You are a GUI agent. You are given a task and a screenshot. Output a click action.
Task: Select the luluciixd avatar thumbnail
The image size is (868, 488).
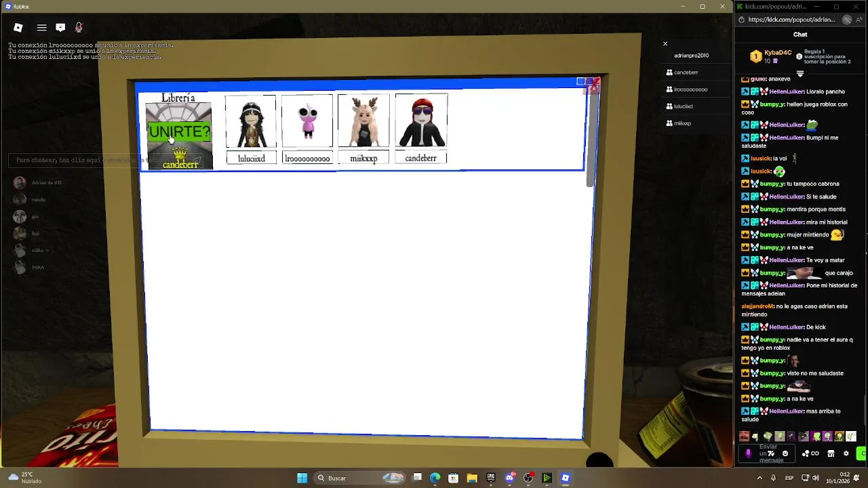click(251, 122)
